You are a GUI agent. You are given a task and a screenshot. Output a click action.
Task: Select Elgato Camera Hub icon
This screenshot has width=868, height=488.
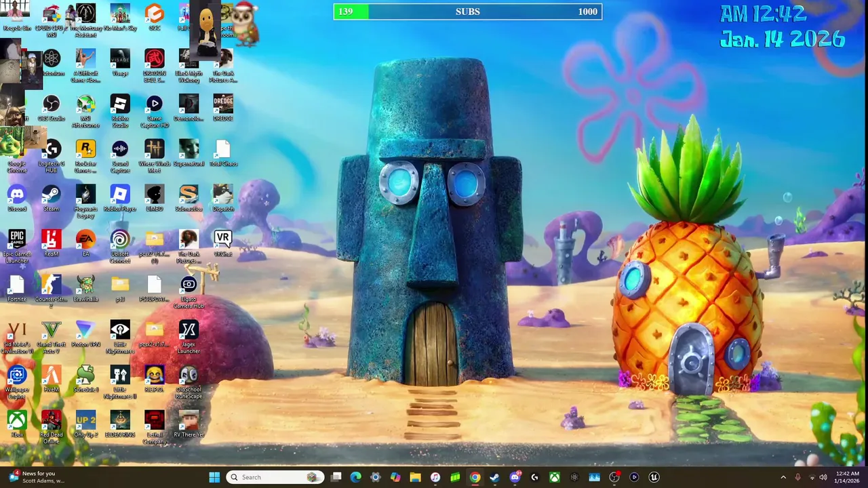[x=189, y=291]
